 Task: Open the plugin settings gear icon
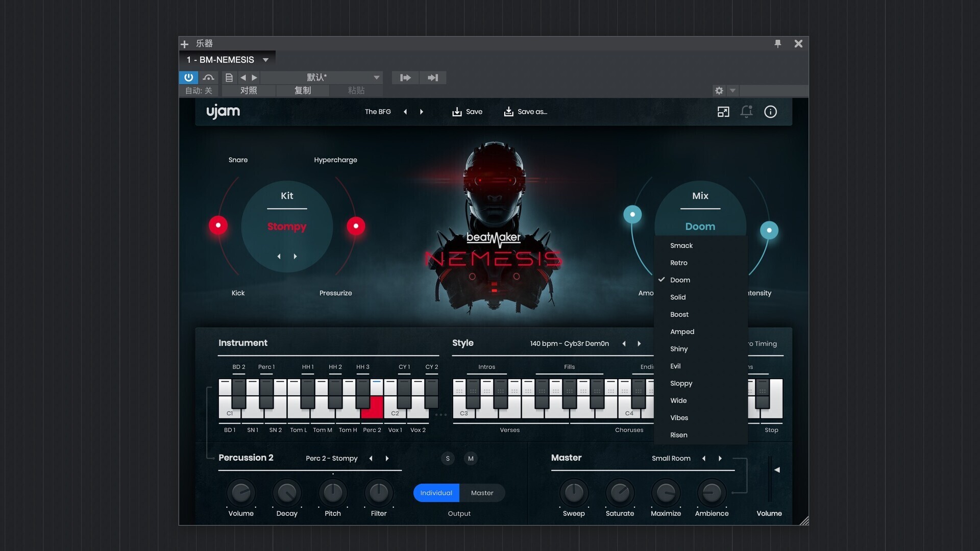pos(719,90)
